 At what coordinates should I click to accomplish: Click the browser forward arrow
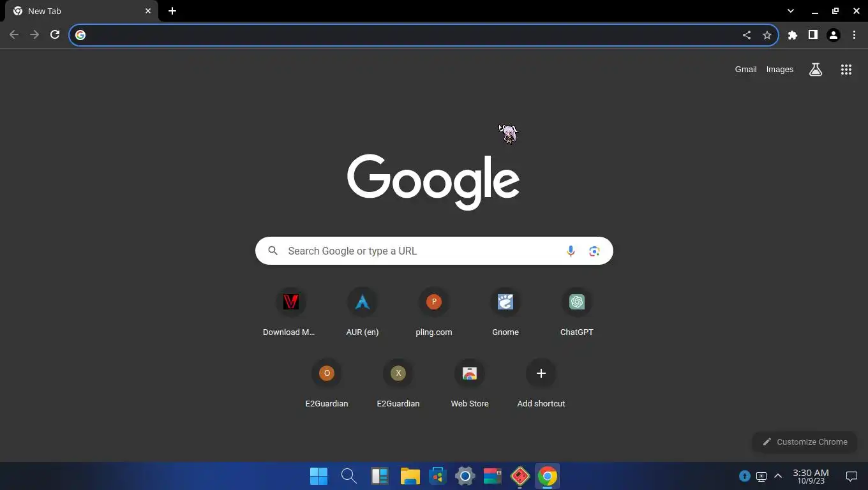click(x=34, y=35)
